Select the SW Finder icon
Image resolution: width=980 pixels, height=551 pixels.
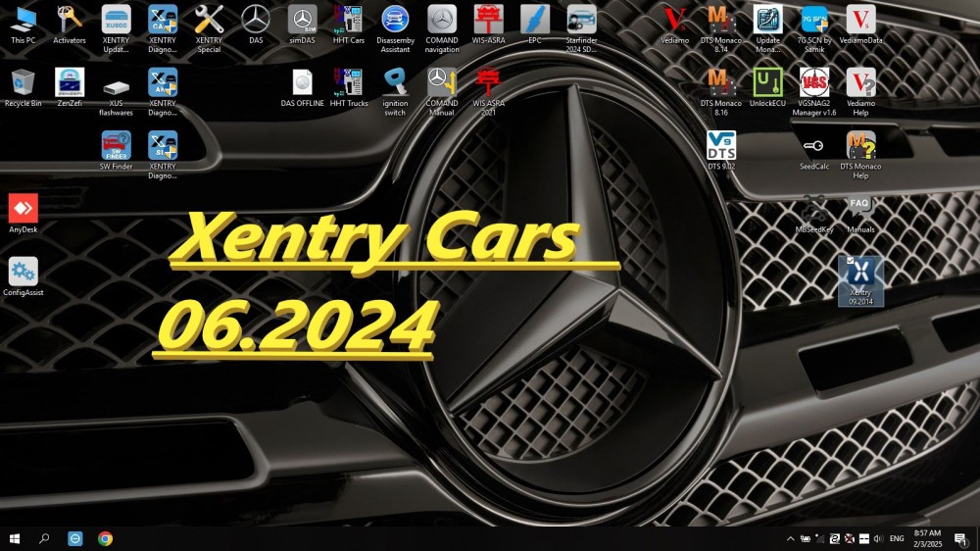click(117, 151)
